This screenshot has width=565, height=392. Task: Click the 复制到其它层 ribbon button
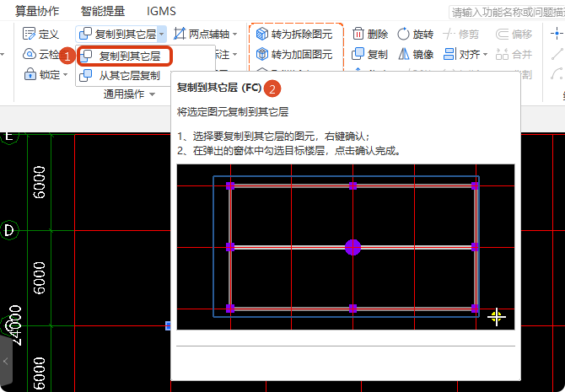click(x=117, y=35)
